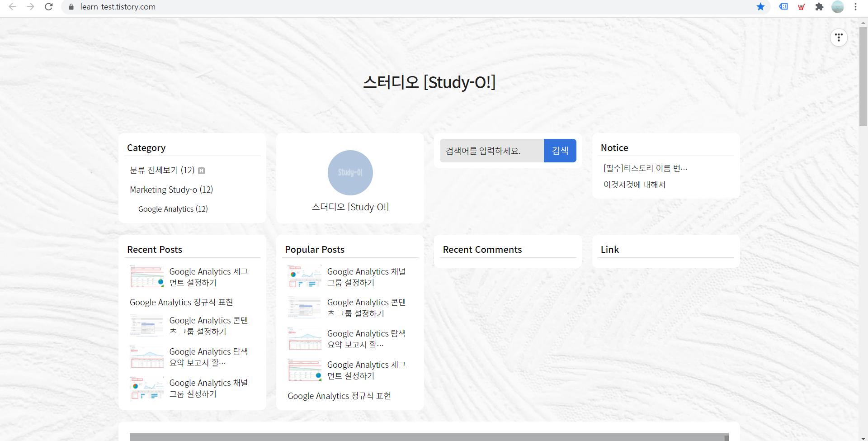Click thumbnail of popular post 세그먼트 설정하기

305,370
